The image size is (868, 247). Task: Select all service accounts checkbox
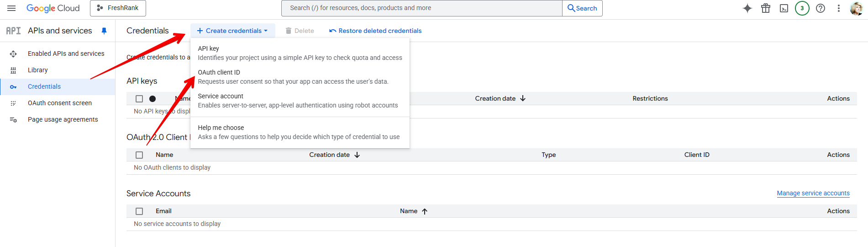[139, 211]
